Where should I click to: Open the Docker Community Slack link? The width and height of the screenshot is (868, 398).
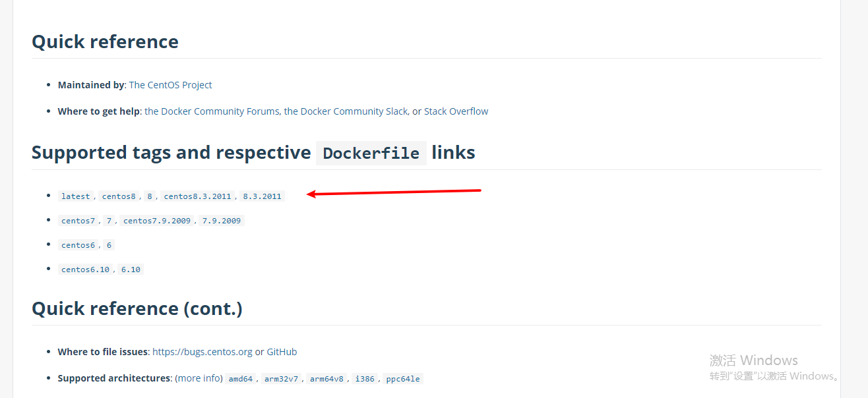pyautogui.click(x=346, y=111)
